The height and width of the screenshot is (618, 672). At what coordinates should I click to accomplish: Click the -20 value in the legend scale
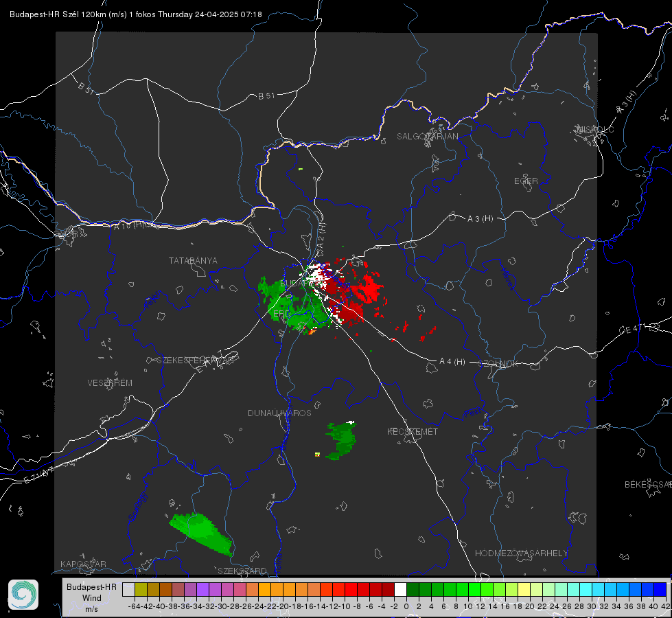pyautogui.click(x=282, y=606)
